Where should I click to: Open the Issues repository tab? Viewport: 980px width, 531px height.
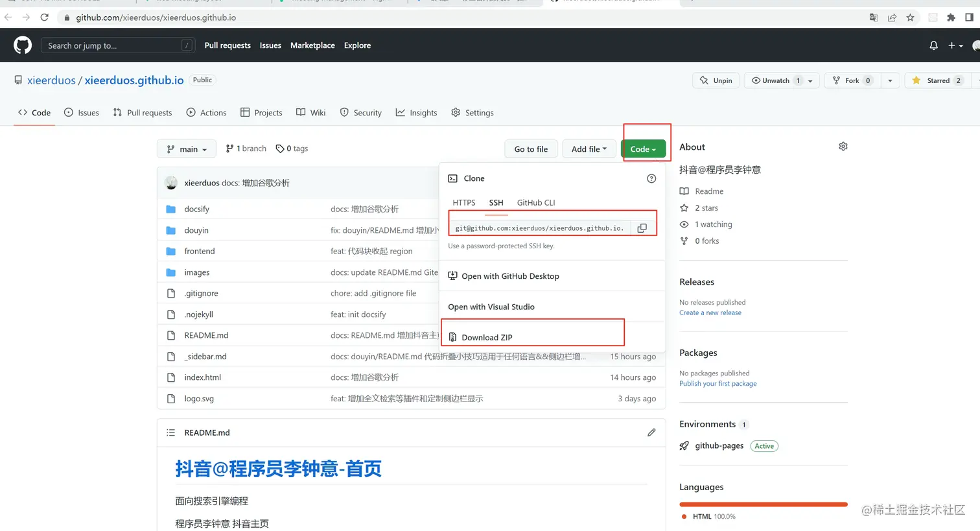82,113
